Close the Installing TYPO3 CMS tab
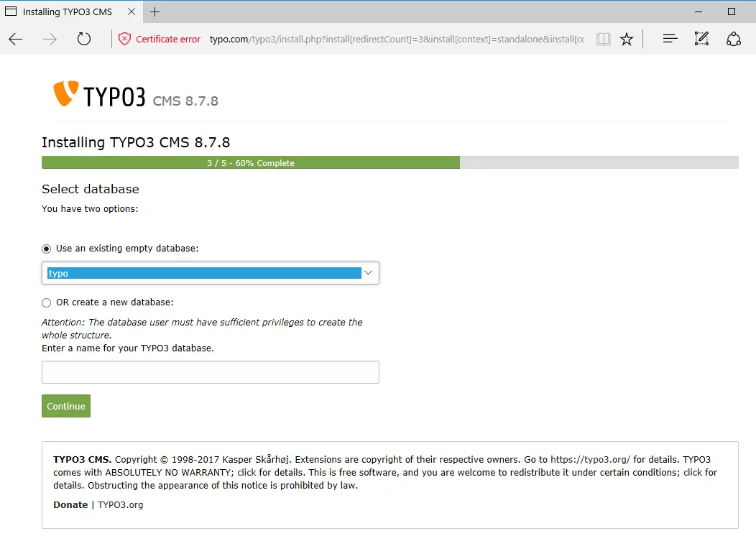The height and width of the screenshot is (536, 756). coord(131,11)
